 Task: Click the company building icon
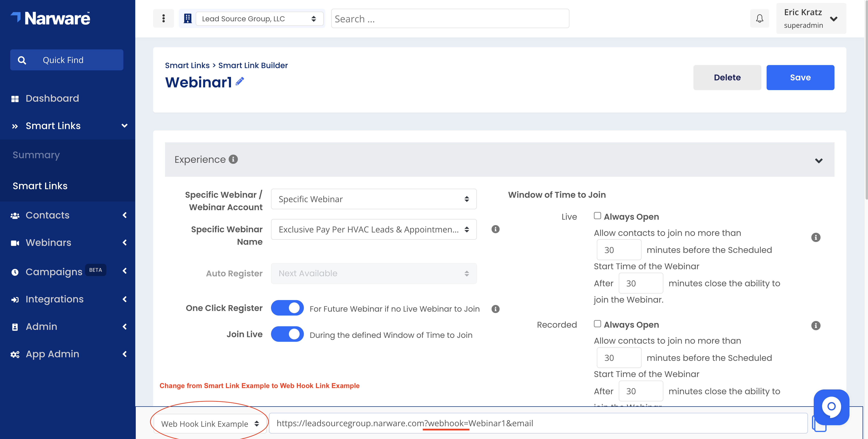(x=188, y=19)
